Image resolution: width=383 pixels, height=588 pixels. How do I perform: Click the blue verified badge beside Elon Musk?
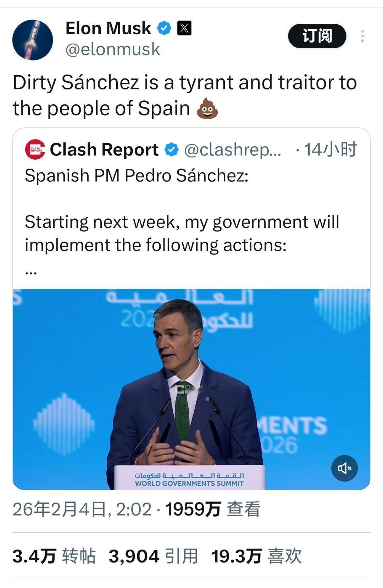[x=164, y=28]
